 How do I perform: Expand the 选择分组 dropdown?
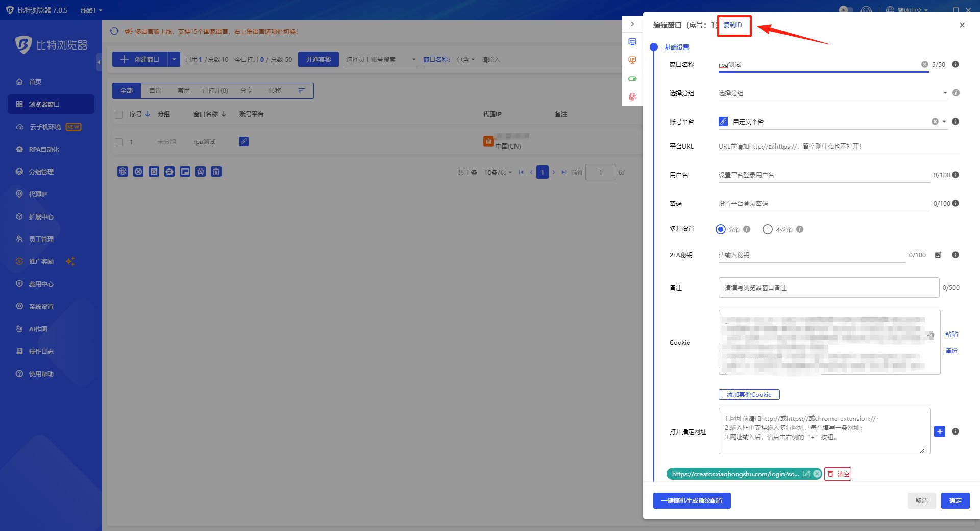point(945,93)
